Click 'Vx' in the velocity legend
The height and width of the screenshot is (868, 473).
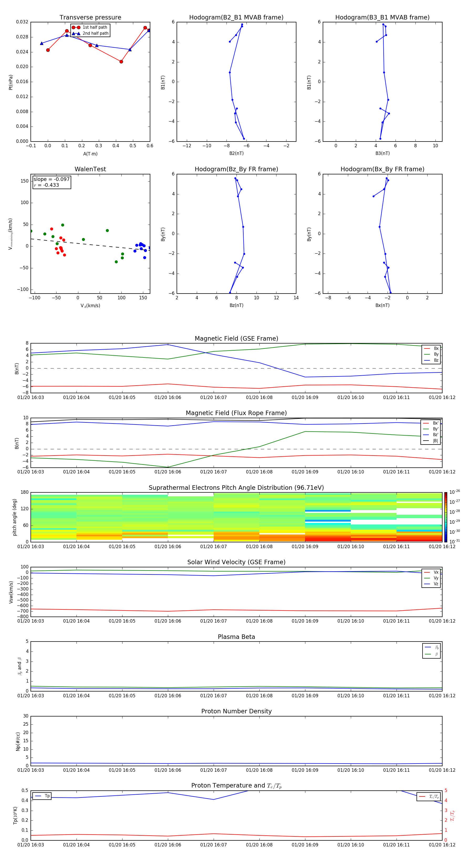click(436, 572)
